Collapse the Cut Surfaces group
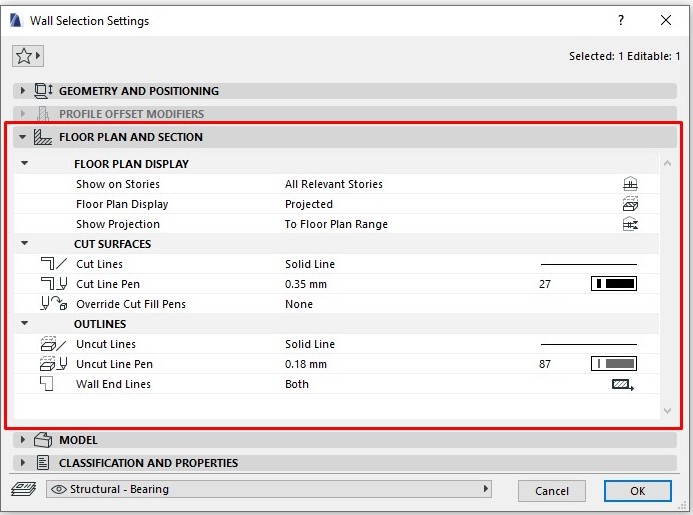Viewport: 693px width, 515px height. coord(25,244)
